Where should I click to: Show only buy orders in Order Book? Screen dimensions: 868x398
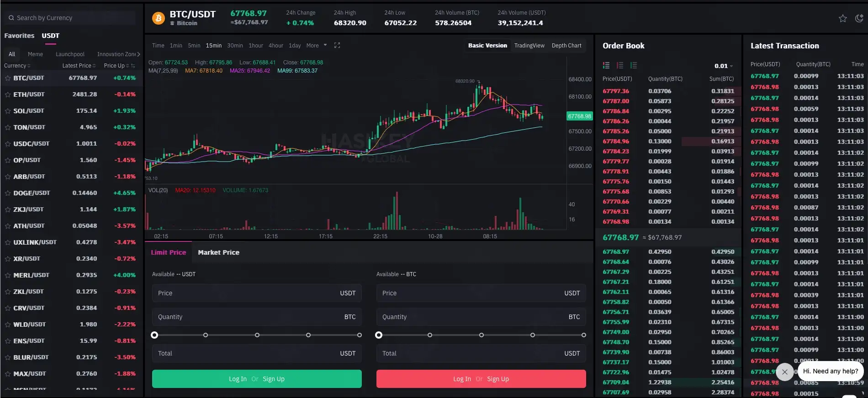click(x=634, y=65)
